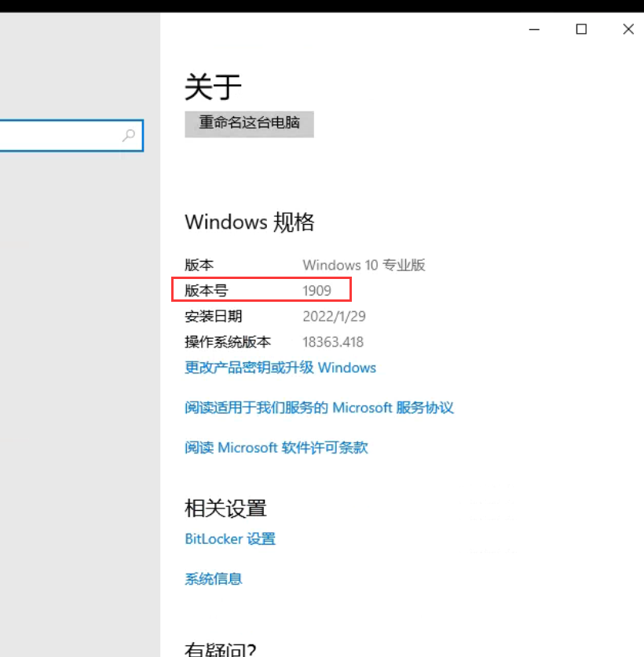644x657 pixels.
Task: Click the 操作系统版本 label
Action: (228, 342)
